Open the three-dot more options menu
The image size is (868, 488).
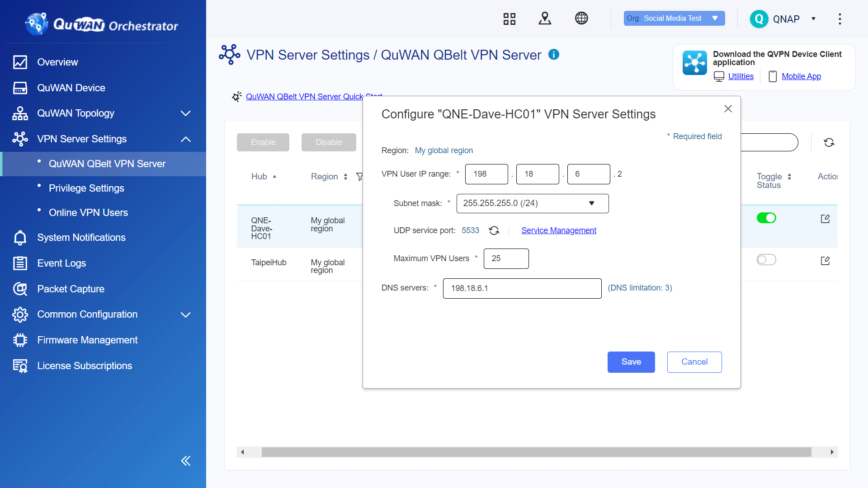click(840, 19)
